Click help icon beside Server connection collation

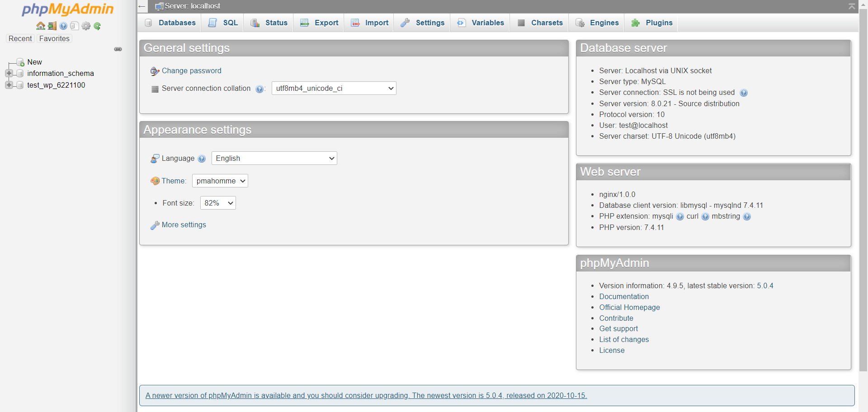coord(259,89)
